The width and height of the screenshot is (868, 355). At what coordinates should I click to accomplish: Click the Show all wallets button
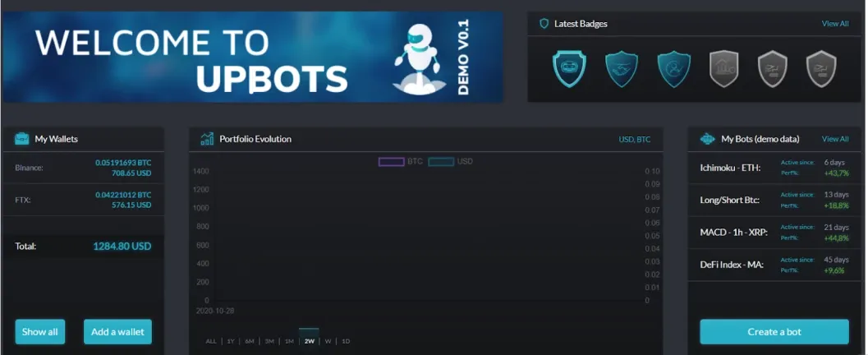tap(40, 332)
